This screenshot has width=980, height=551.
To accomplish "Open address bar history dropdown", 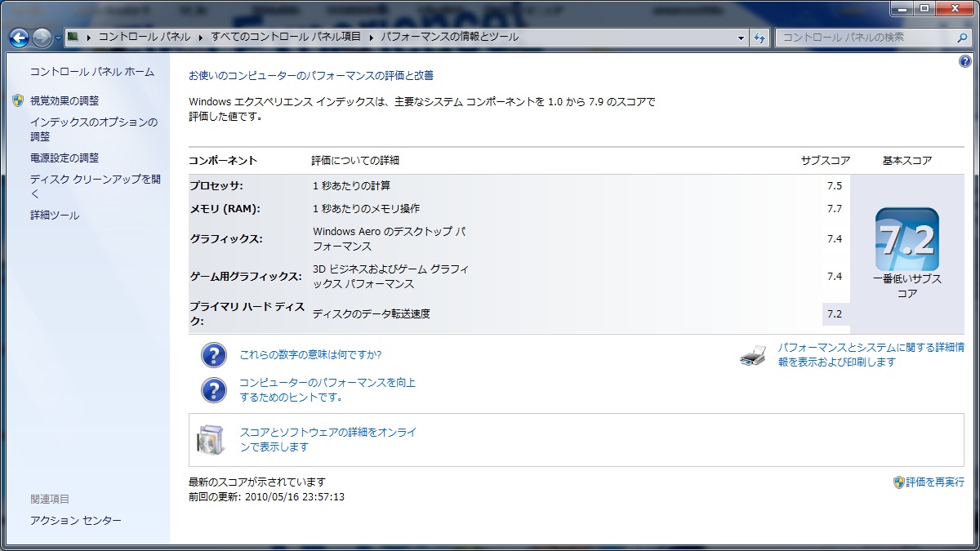I will 741,38.
